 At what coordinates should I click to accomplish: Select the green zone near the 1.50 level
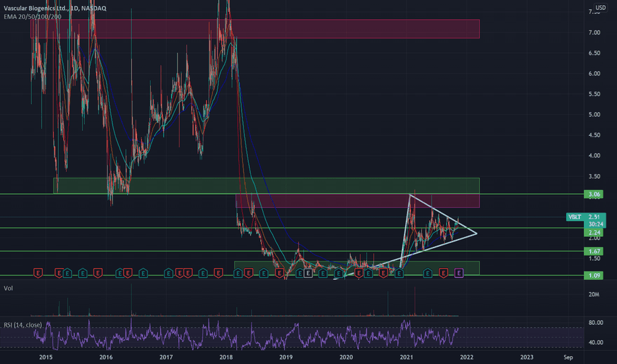click(x=357, y=268)
